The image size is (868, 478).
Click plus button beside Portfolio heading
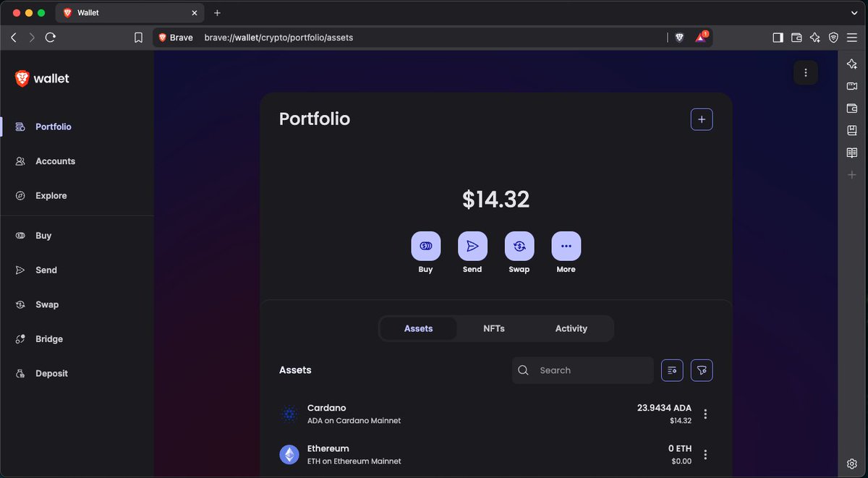tap(702, 119)
